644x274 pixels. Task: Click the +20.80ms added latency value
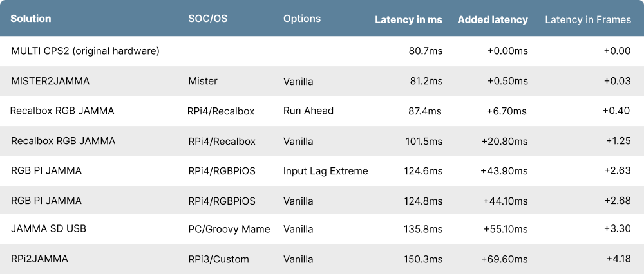point(504,141)
